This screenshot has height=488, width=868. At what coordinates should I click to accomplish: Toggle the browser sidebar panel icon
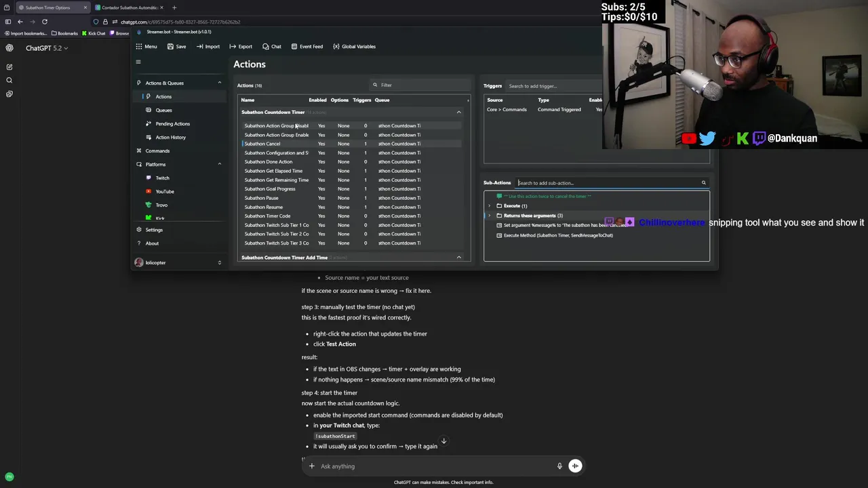point(7,22)
